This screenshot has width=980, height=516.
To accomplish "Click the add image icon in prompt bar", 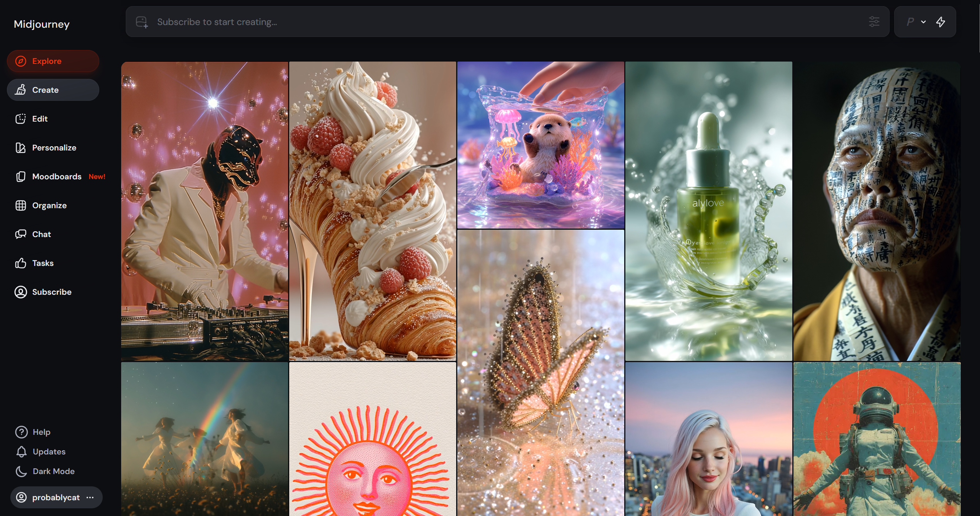I will pyautogui.click(x=142, y=22).
